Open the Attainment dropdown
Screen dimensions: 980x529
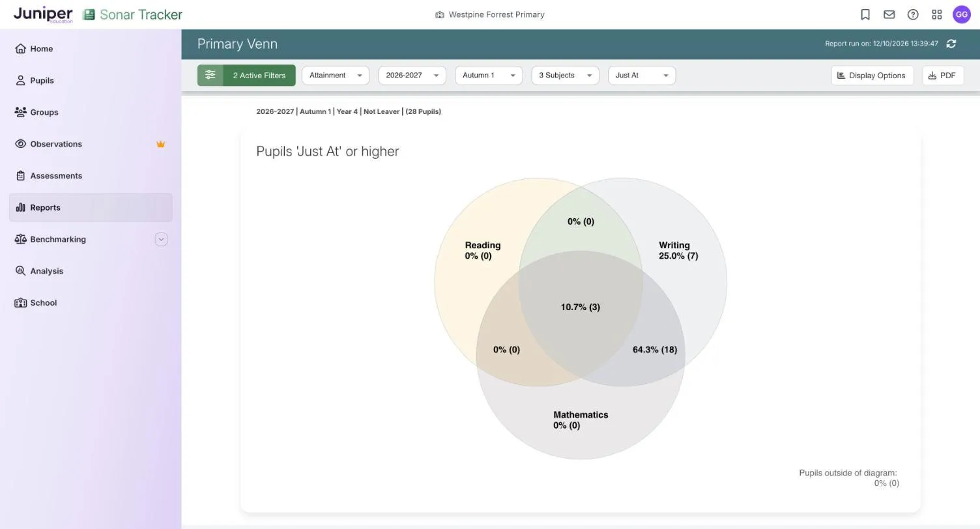pyautogui.click(x=336, y=76)
